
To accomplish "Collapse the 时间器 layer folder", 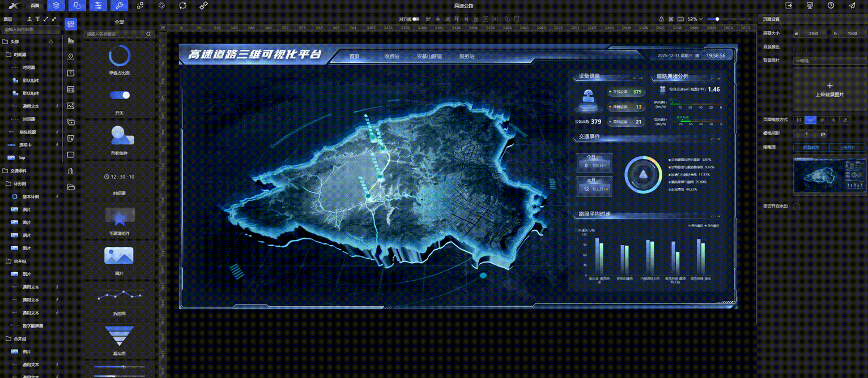I will click(8, 54).
